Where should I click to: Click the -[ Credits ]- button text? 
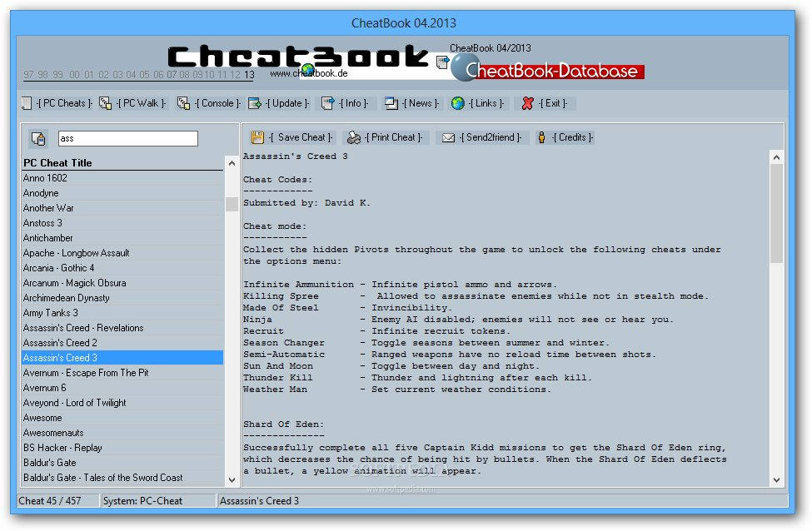coord(572,137)
